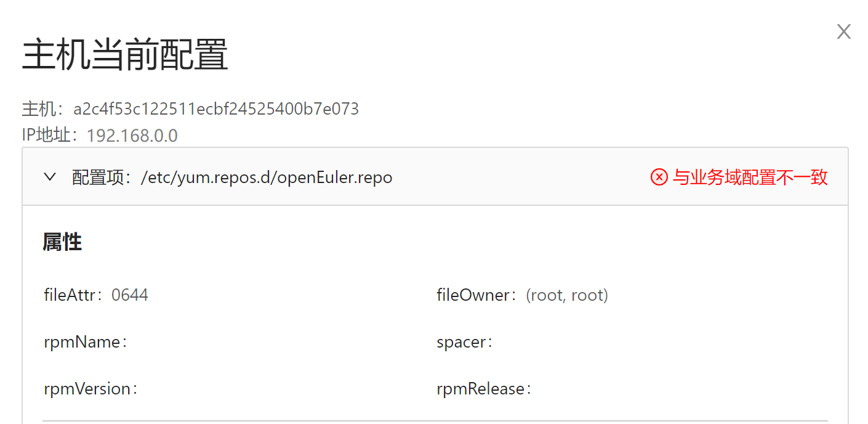Click the config path /etc/yum.repos.d/openEuler.repo
The width and height of the screenshot is (868, 424).
pyautogui.click(x=267, y=177)
